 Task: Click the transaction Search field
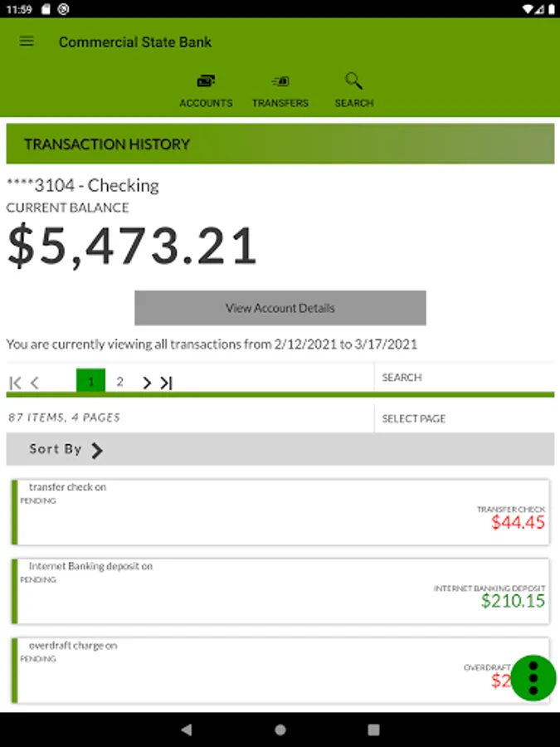coord(463,378)
